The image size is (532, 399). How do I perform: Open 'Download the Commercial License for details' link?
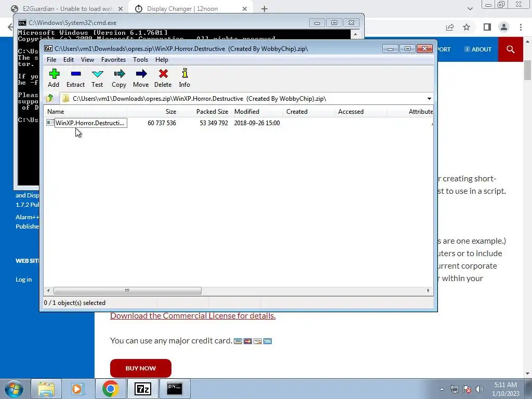click(193, 316)
